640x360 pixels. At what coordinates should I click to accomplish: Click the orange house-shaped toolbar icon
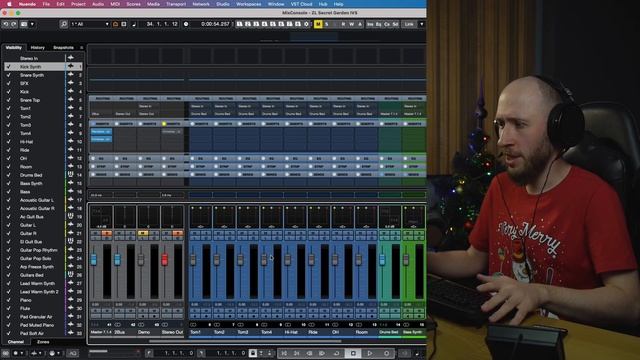pos(116,24)
